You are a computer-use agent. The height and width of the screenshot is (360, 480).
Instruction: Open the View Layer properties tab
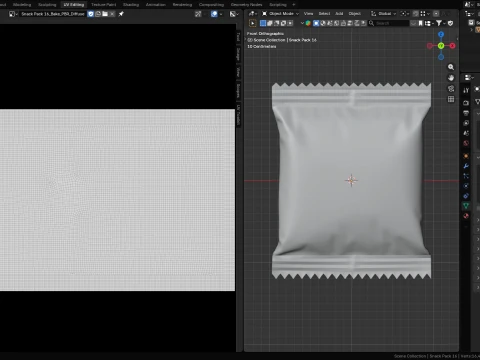point(466,123)
